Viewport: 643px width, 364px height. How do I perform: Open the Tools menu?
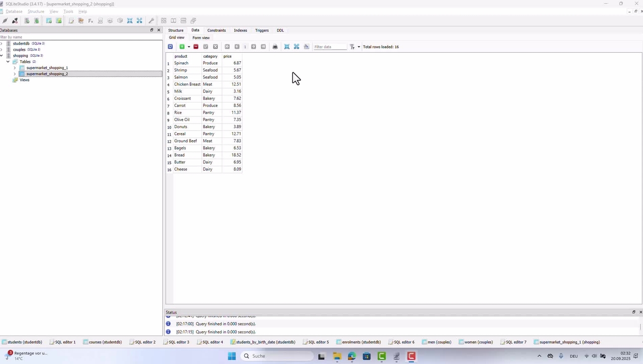point(68,11)
